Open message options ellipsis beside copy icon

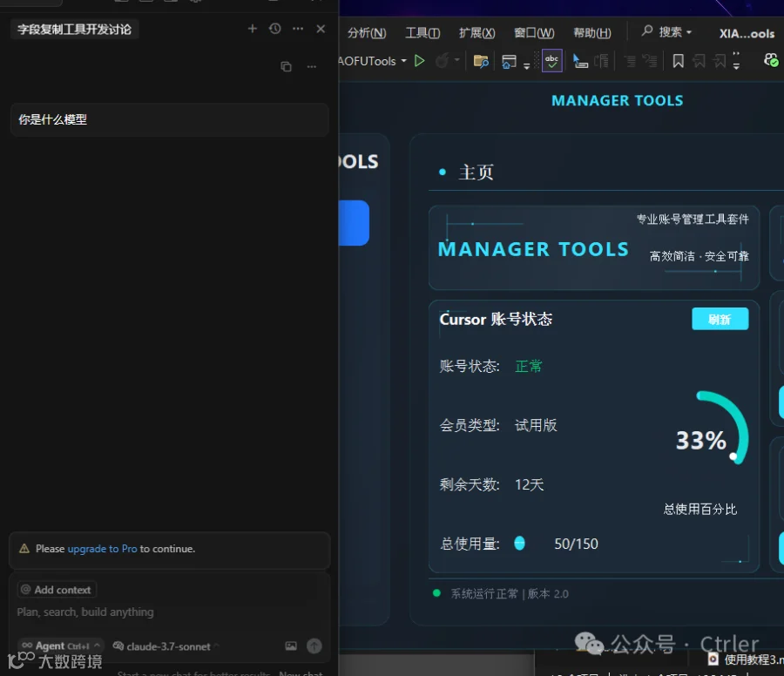[x=312, y=66]
